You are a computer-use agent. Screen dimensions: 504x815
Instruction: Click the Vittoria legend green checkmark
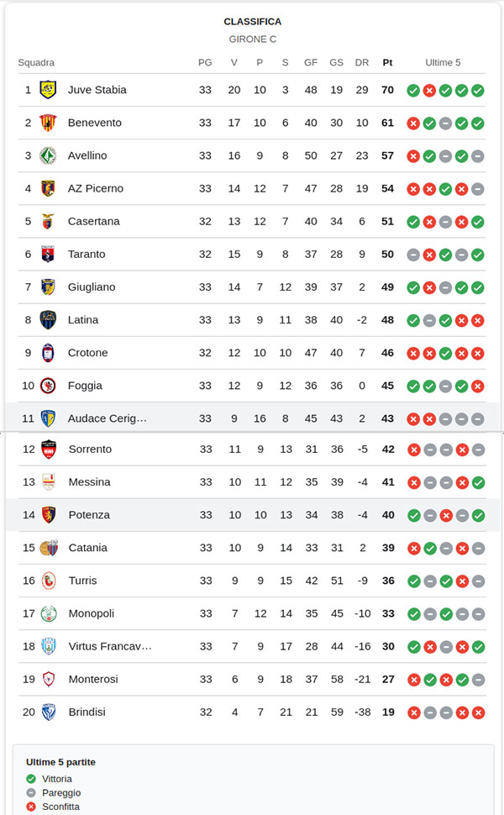pos(31,779)
